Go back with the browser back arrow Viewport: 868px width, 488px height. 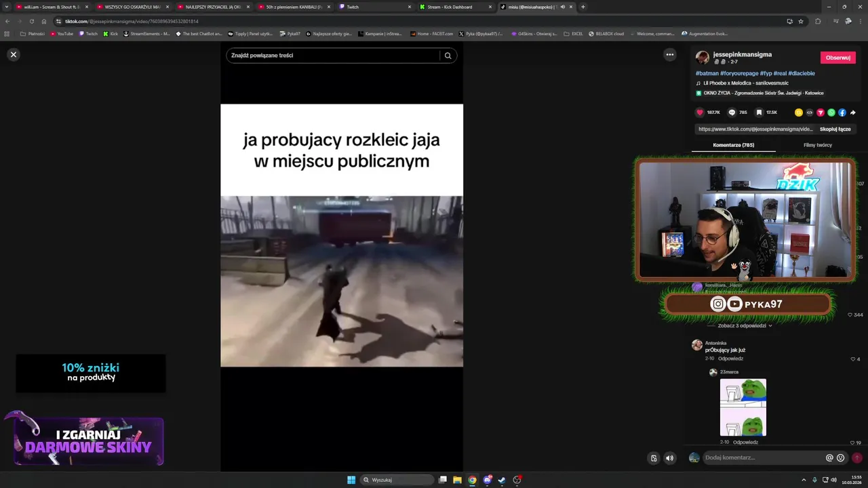click(7, 21)
